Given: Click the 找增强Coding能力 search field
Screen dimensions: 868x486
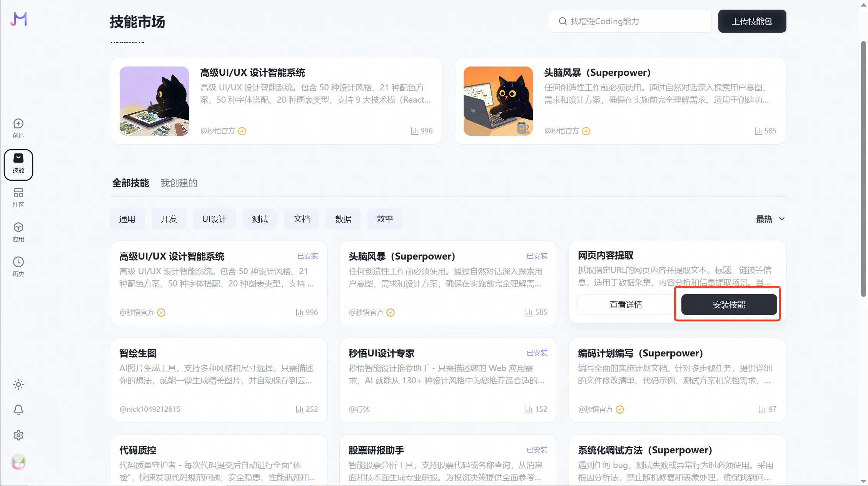Looking at the screenshot, I should [631, 21].
